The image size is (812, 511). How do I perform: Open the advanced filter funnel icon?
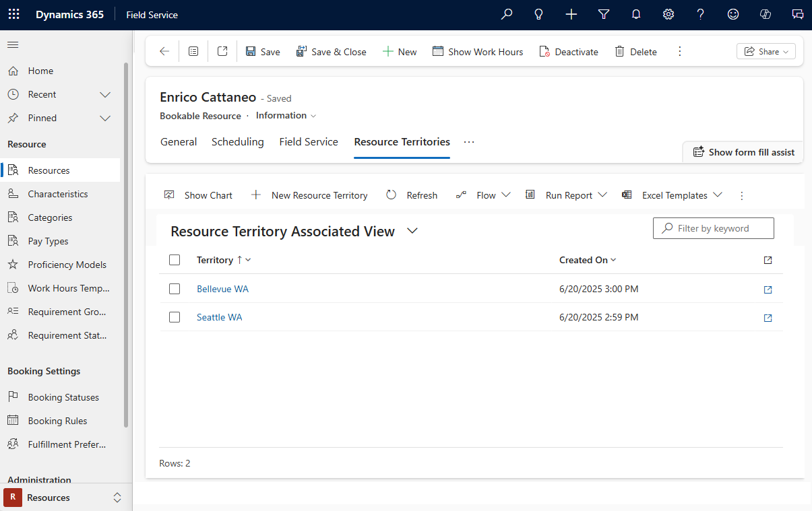(603, 14)
